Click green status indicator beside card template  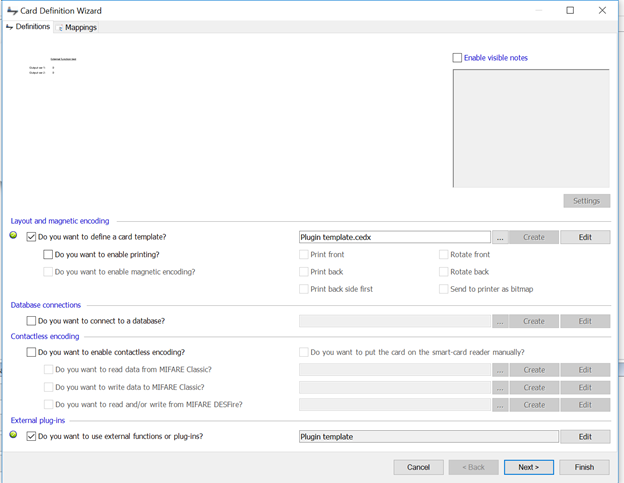[14, 236]
